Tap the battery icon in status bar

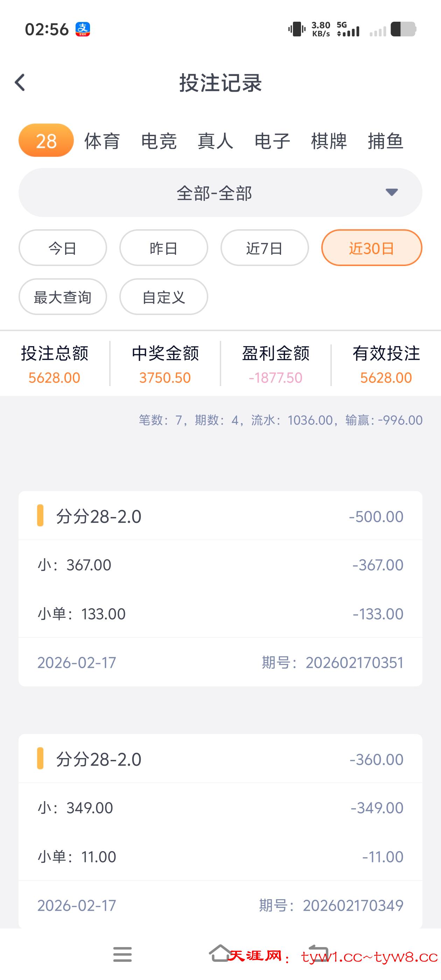403,29
